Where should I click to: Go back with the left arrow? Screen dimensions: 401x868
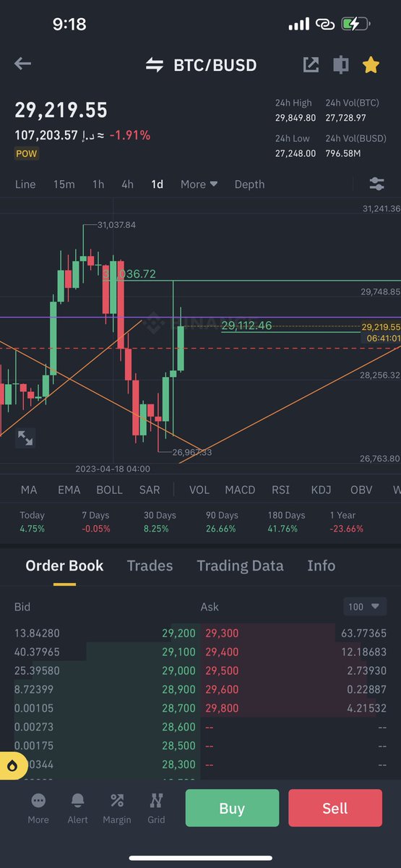point(22,64)
